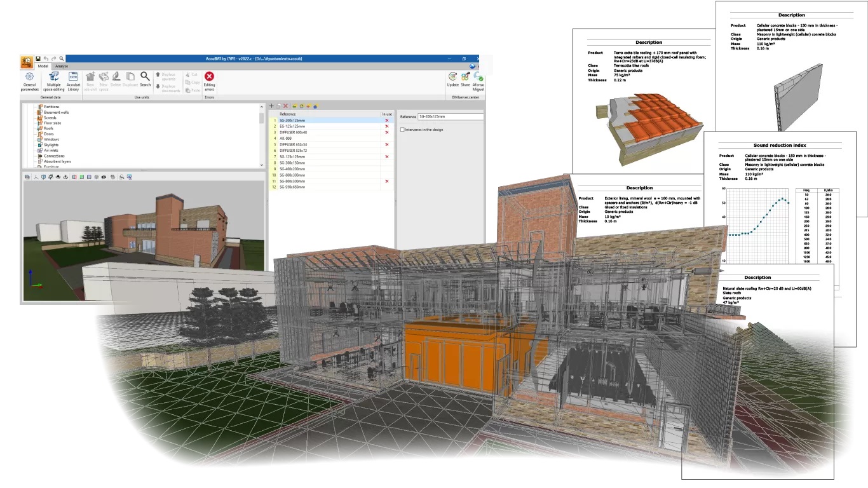This screenshot has width=868, height=488.
Task: Open the Editing errors list
Action: [209, 81]
